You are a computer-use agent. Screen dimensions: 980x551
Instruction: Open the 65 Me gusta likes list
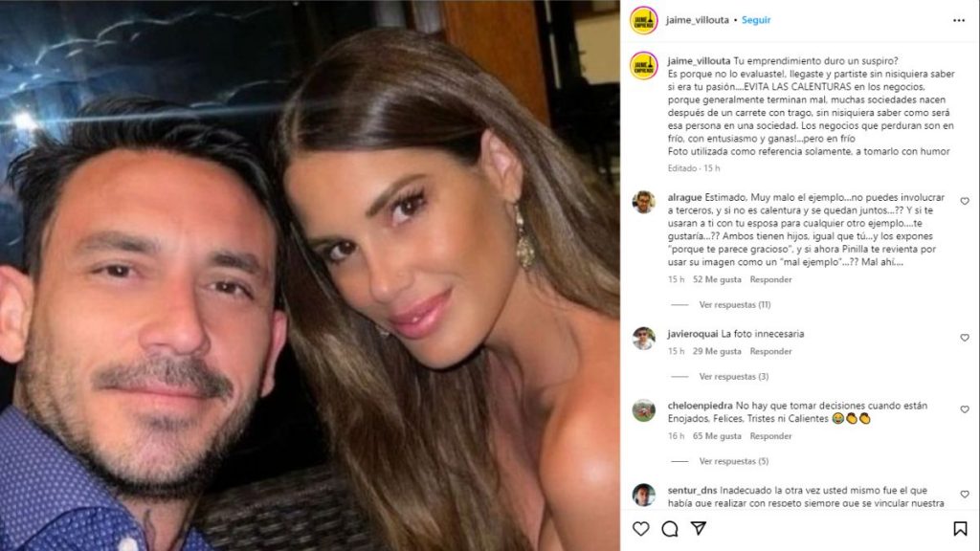(717, 436)
